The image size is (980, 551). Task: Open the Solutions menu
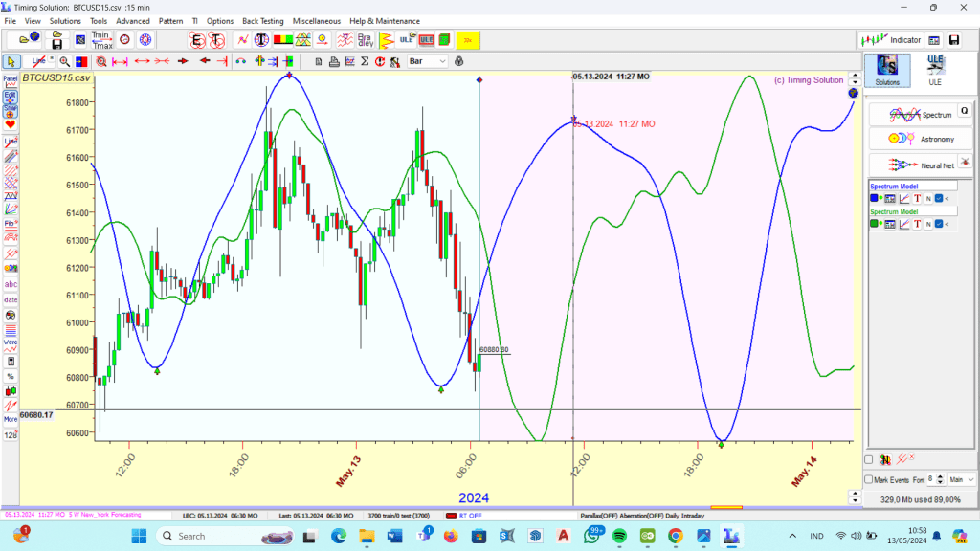tap(65, 21)
